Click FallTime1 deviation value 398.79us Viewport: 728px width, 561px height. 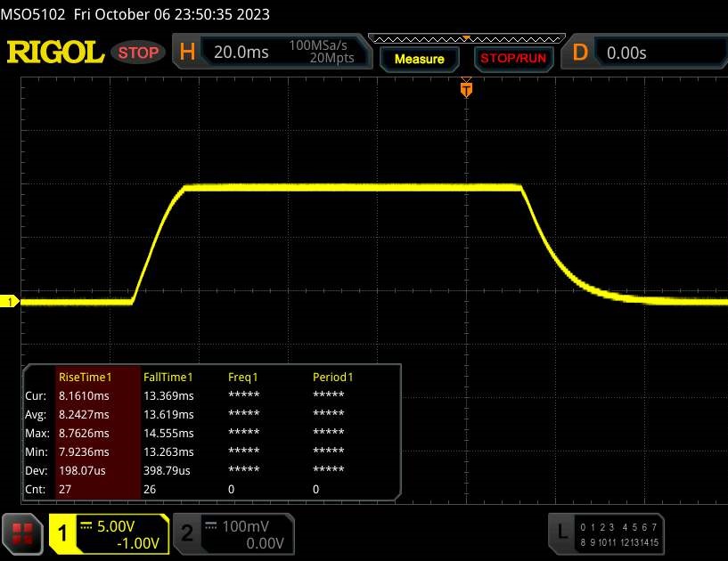click(167, 470)
